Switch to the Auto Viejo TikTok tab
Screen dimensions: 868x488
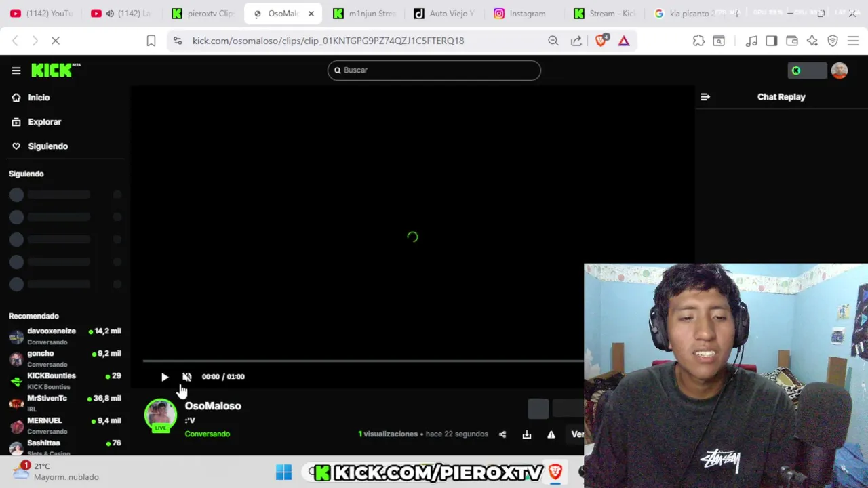[x=444, y=14]
